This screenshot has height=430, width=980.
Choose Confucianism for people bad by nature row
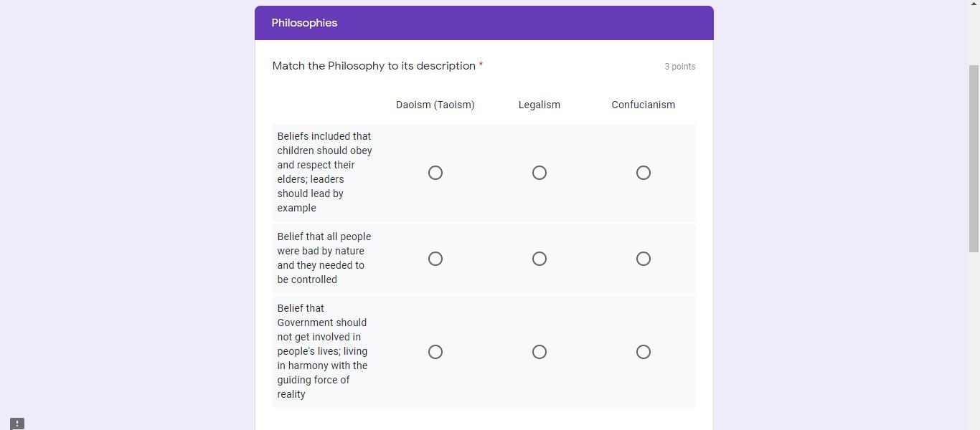644,259
